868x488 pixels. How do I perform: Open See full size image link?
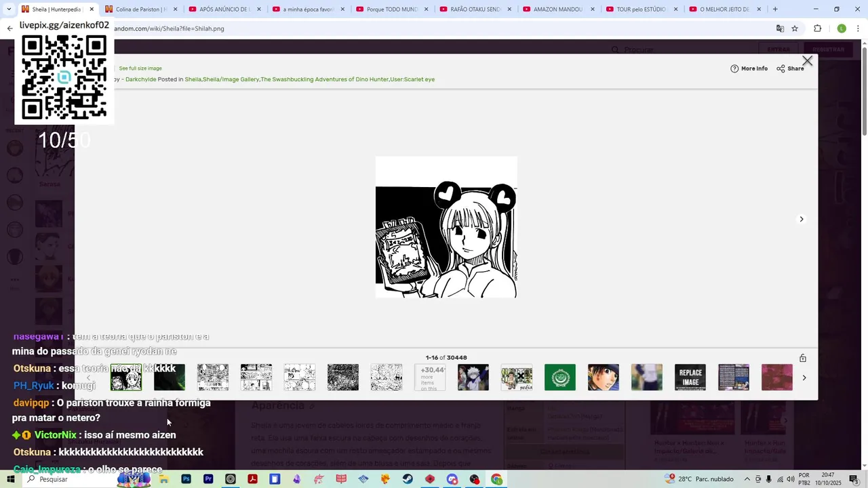click(140, 68)
